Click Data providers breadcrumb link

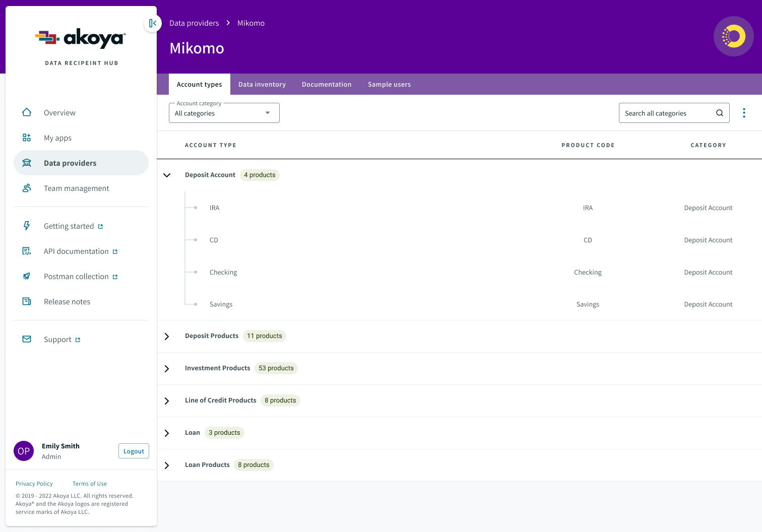click(x=194, y=23)
